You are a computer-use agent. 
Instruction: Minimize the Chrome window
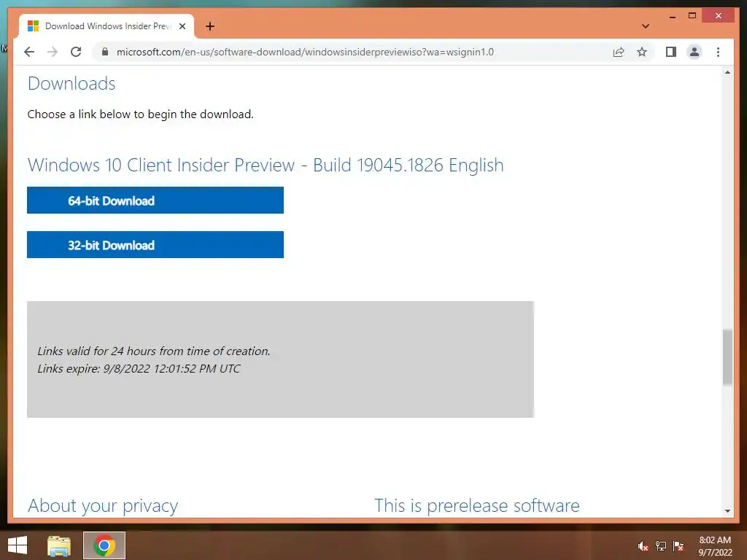[x=672, y=16]
